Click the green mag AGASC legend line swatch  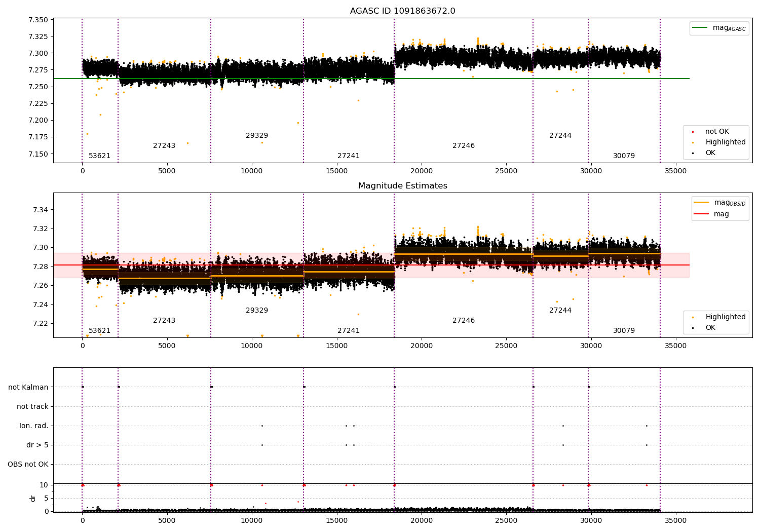coord(700,28)
